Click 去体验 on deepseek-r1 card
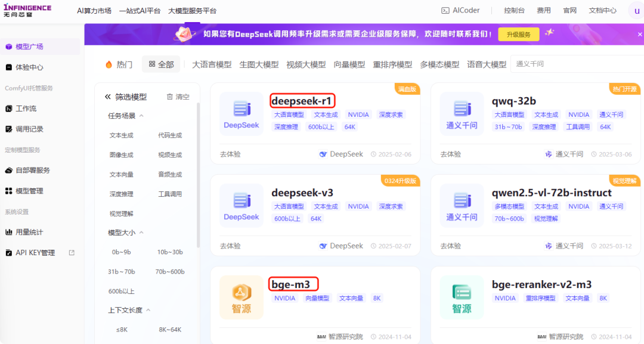Viewport: 644px width, 344px height. (x=230, y=154)
